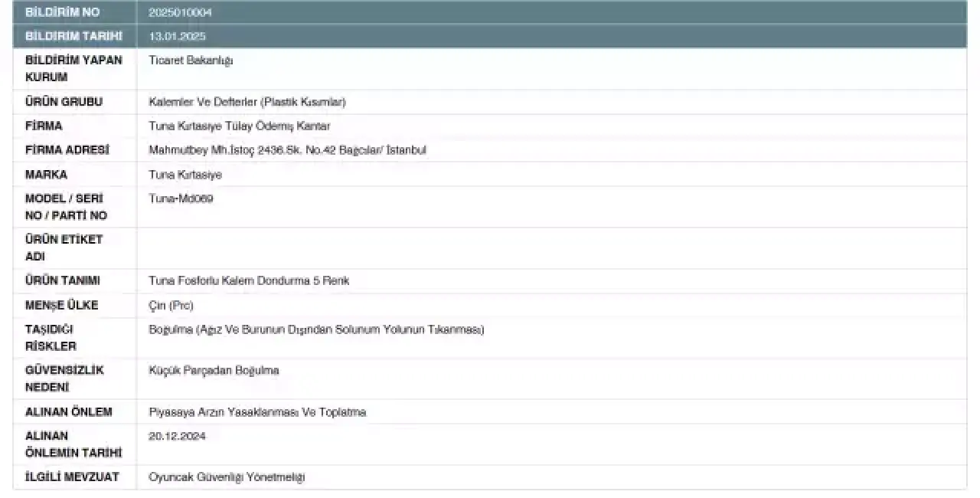Click the GÜVENSİZLİK NEDENİ label
Image resolution: width=980 pixels, height=498 pixels.
click(x=64, y=378)
